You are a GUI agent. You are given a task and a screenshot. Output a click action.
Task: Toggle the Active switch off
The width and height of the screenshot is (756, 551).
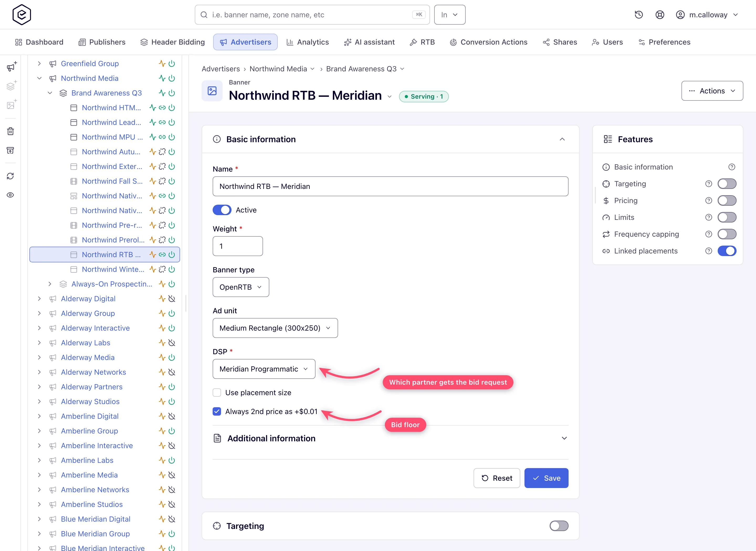point(222,210)
